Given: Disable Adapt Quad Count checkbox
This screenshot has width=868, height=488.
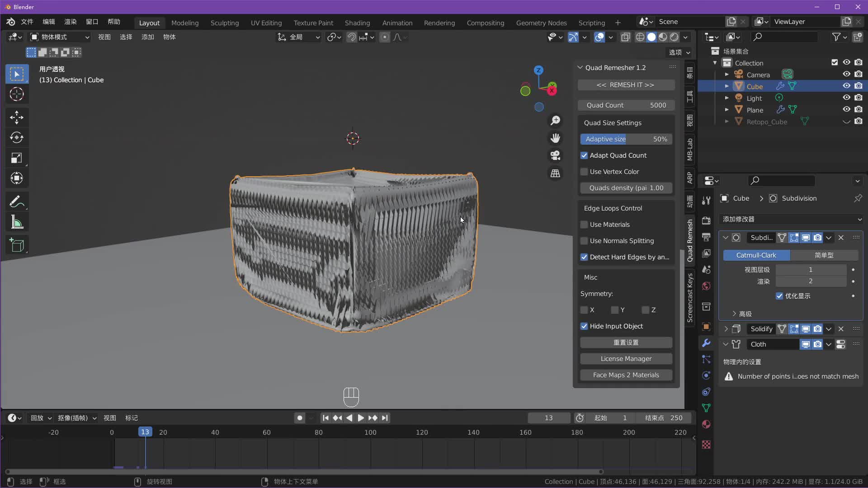Looking at the screenshot, I should pyautogui.click(x=584, y=155).
